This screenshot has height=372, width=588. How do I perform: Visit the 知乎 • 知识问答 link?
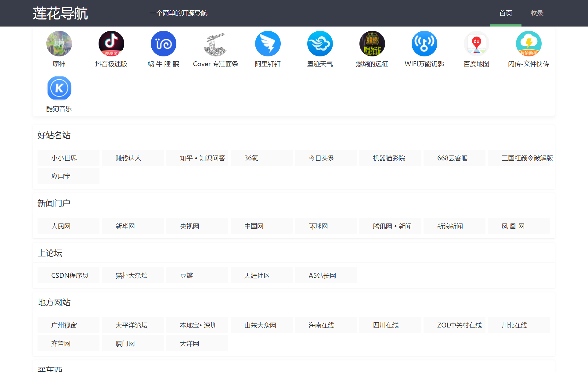pyautogui.click(x=197, y=158)
